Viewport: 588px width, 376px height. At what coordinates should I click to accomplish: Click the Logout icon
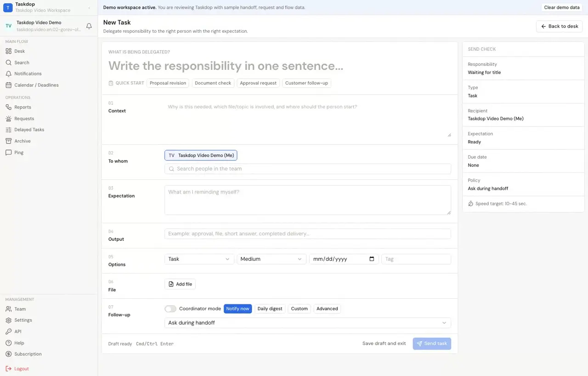click(x=8, y=369)
